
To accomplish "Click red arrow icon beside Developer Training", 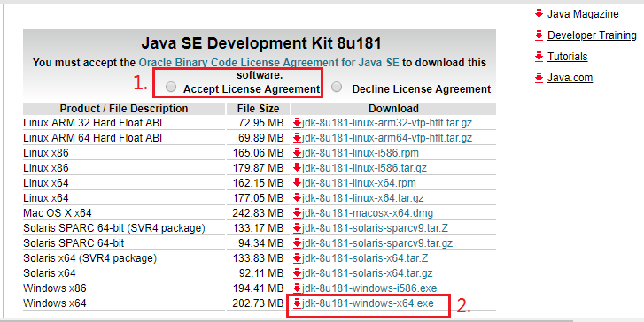I will tap(539, 35).
